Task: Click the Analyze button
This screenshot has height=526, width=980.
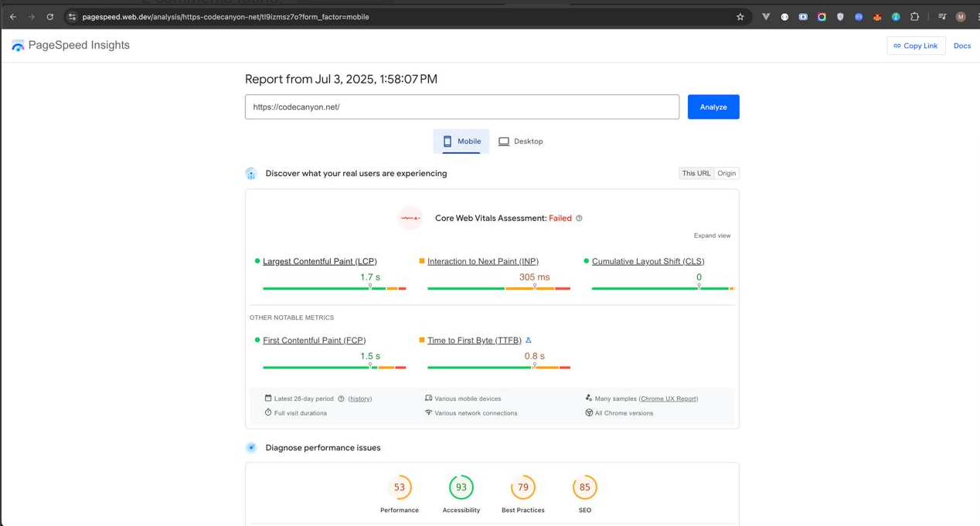Action: pos(713,107)
